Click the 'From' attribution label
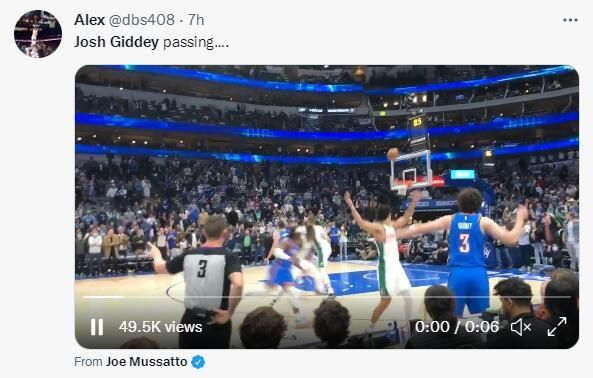Screen dimensions: 593x378 coord(88,362)
